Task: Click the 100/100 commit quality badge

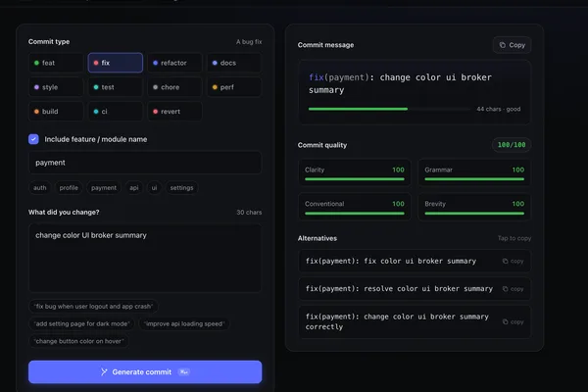Action: click(512, 145)
